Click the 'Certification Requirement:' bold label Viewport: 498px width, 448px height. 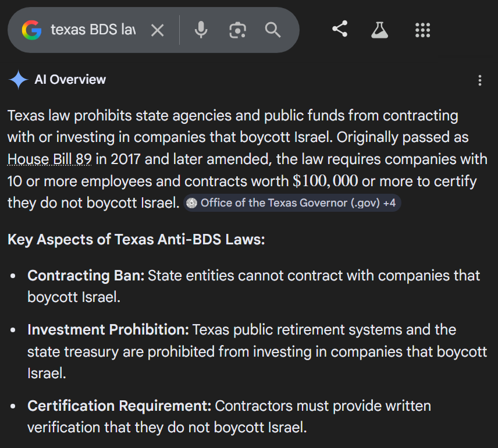119,406
